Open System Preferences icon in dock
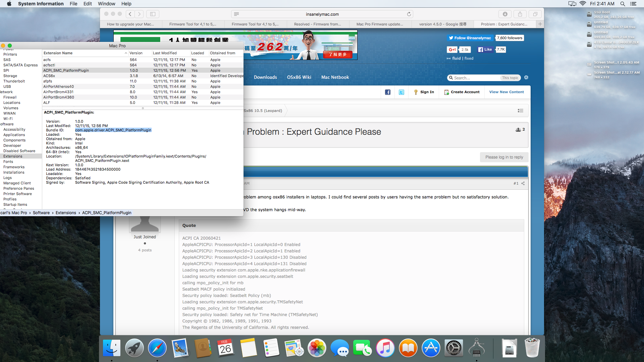 point(454,348)
